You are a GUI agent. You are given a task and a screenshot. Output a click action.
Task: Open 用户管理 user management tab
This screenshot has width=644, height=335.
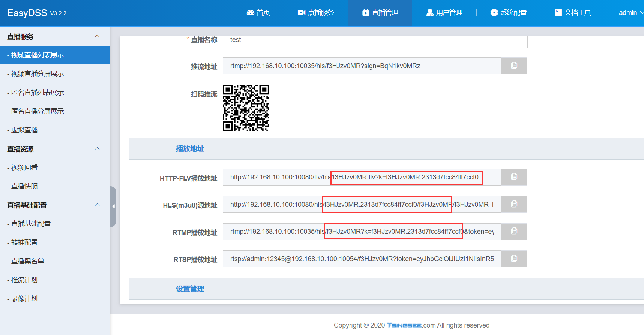click(444, 13)
